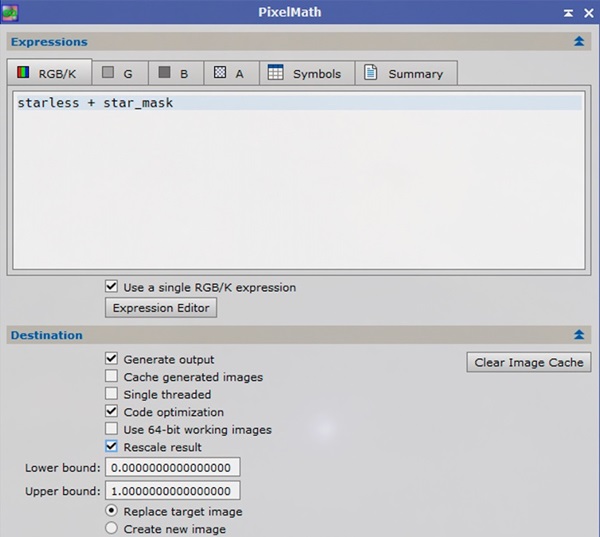The image size is (600, 537).
Task: Enable Use 64-bit working images
Action: pos(111,429)
